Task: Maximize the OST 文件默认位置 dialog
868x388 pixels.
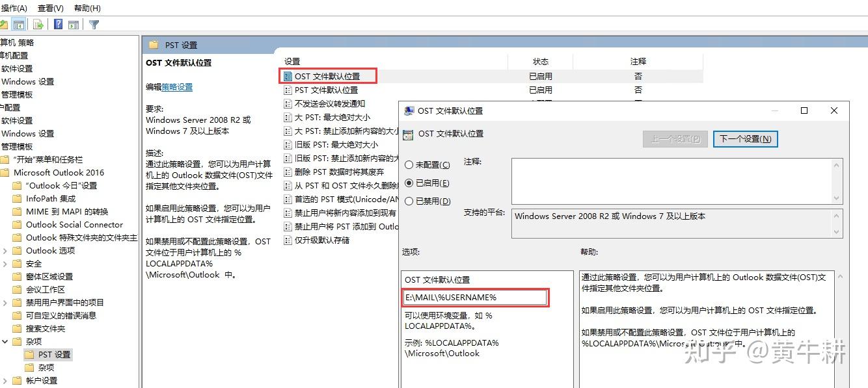Action: pos(804,110)
